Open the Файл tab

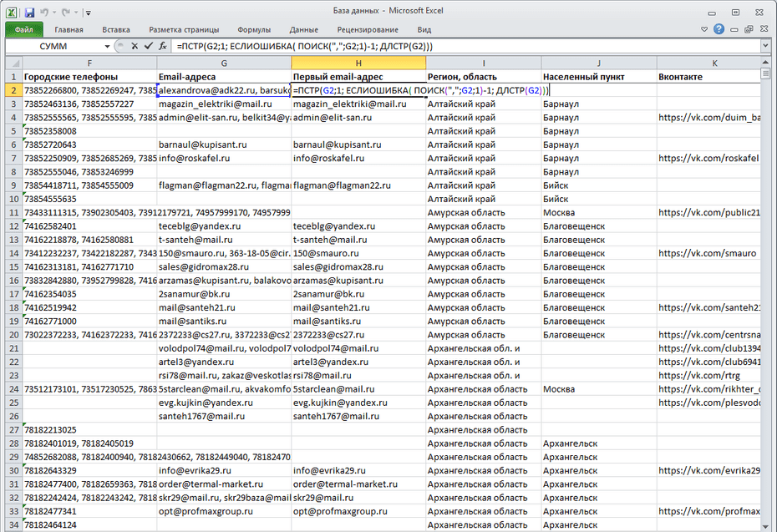tap(23, 30)
